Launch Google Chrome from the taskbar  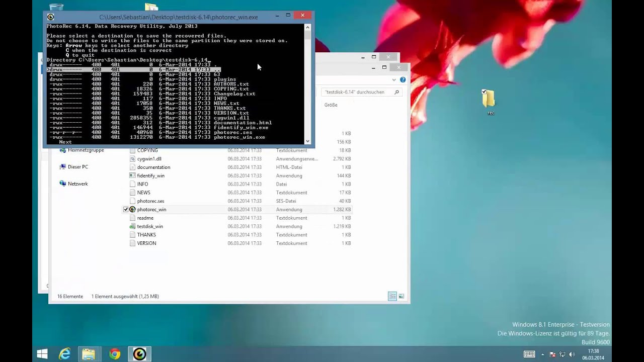click(115, 354)
